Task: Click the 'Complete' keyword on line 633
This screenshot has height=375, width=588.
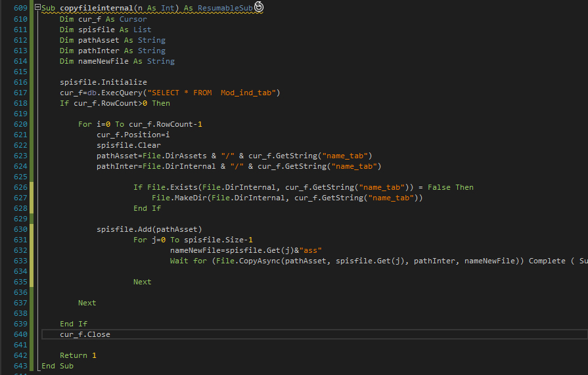Action: coord(547,261)
